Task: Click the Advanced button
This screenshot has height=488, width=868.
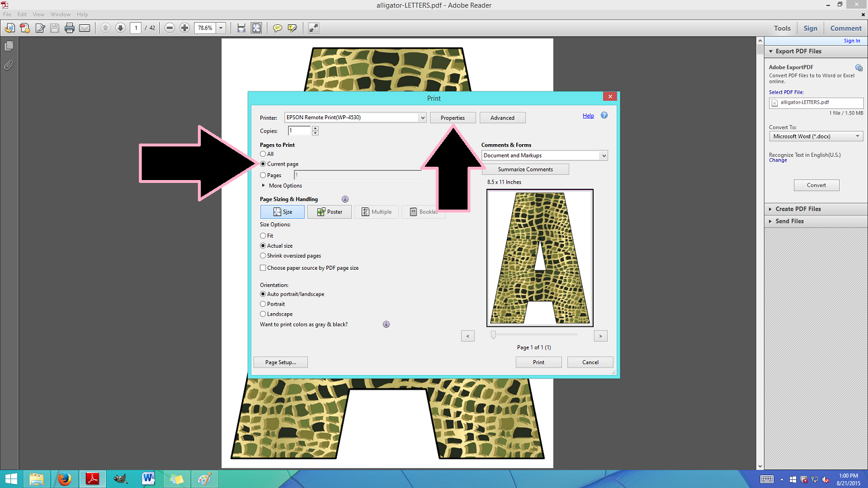Action: tap(502, 118)
